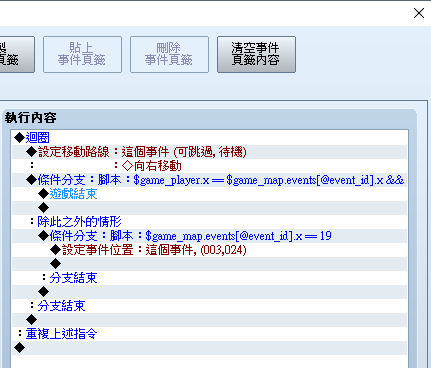Click the greyed-out 貼上事件頁籤 button

tap(82, 54)
